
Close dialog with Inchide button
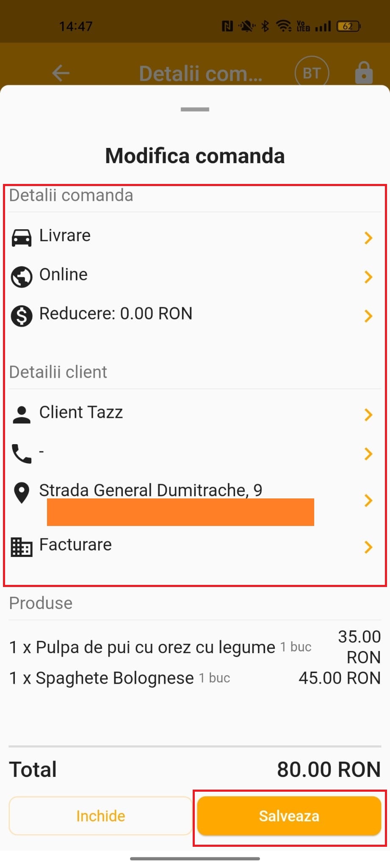[x=100, y=816]
